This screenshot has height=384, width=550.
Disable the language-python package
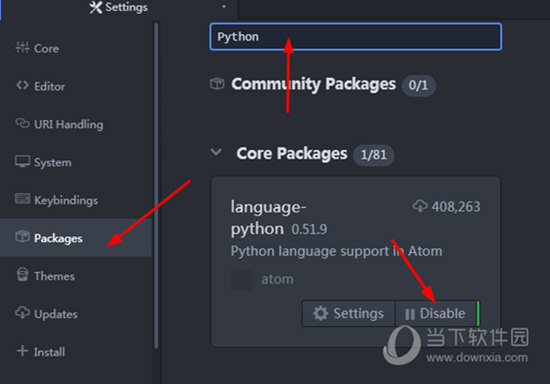(436, 314)
